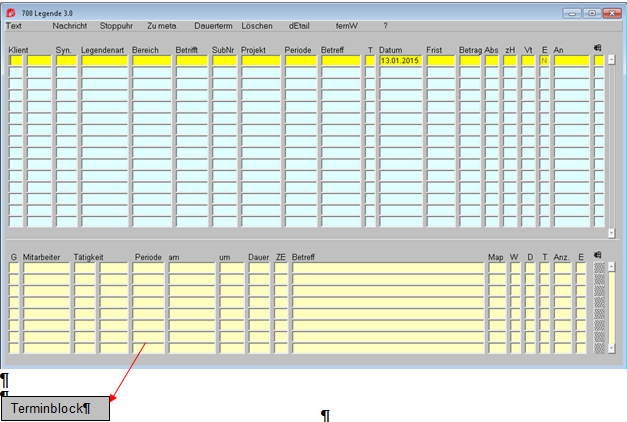Open the Stoppuhr menu
Image resolution: width=627 pixels, height=422 pixels.
pyautogui.click(x=117, y=25)
